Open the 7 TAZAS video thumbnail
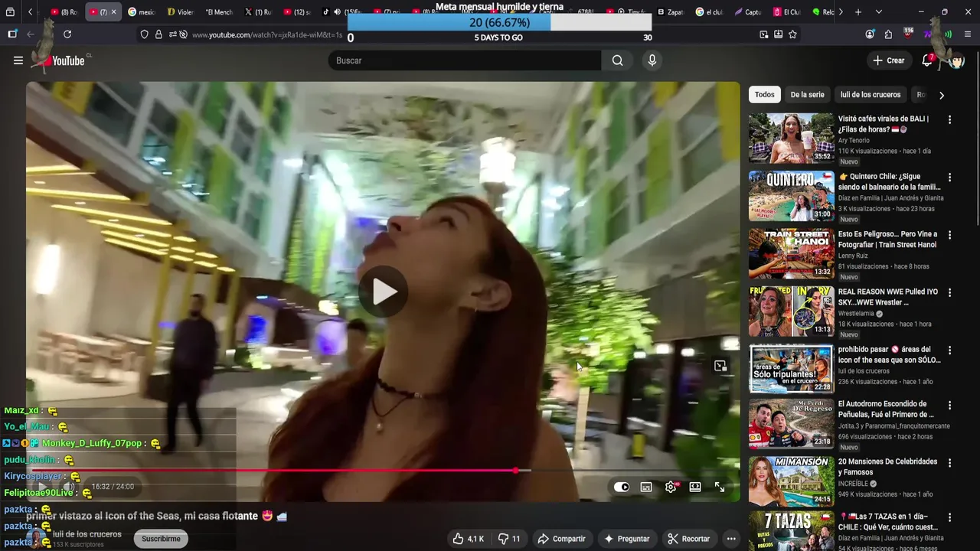The width and height of the screenshot is (980, 551). 791,531
